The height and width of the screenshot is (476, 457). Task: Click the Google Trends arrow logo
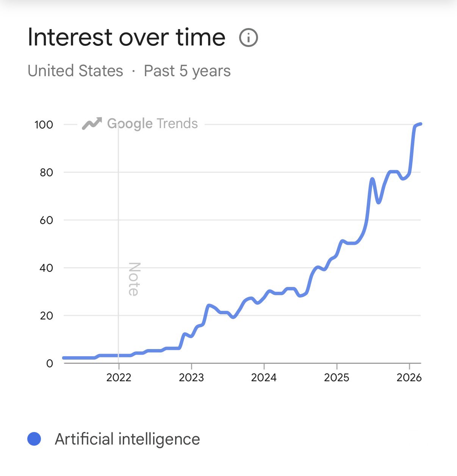point(92,124)
